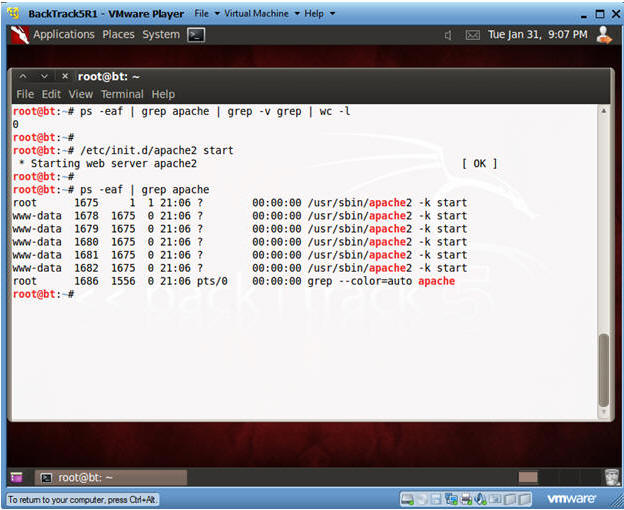Click the root process row with PID 1675
Image resolution: width=624 pixels, height=510 pixels.
tap(240, 202)
